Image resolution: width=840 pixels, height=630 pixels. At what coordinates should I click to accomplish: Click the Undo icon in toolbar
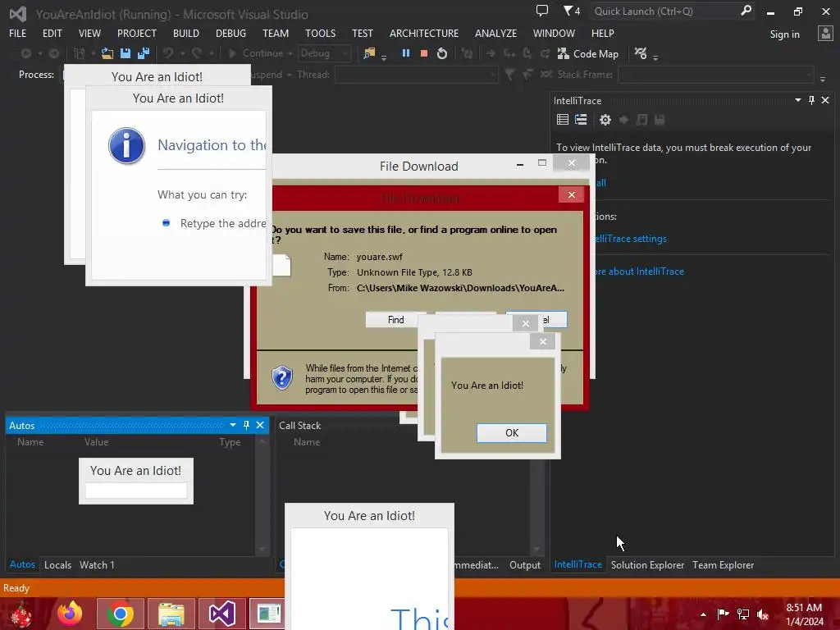pyautogui.click(x=168, y=53)
